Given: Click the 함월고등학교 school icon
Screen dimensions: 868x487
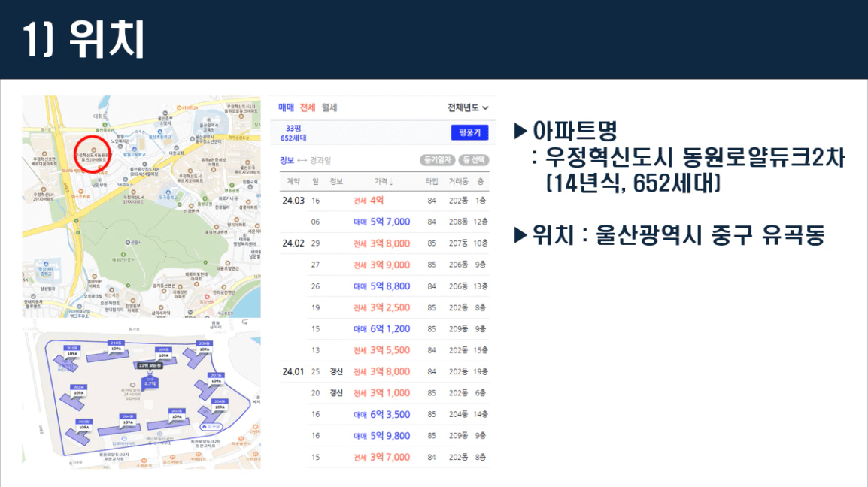Looking at the screenshot, I should 134,150.
